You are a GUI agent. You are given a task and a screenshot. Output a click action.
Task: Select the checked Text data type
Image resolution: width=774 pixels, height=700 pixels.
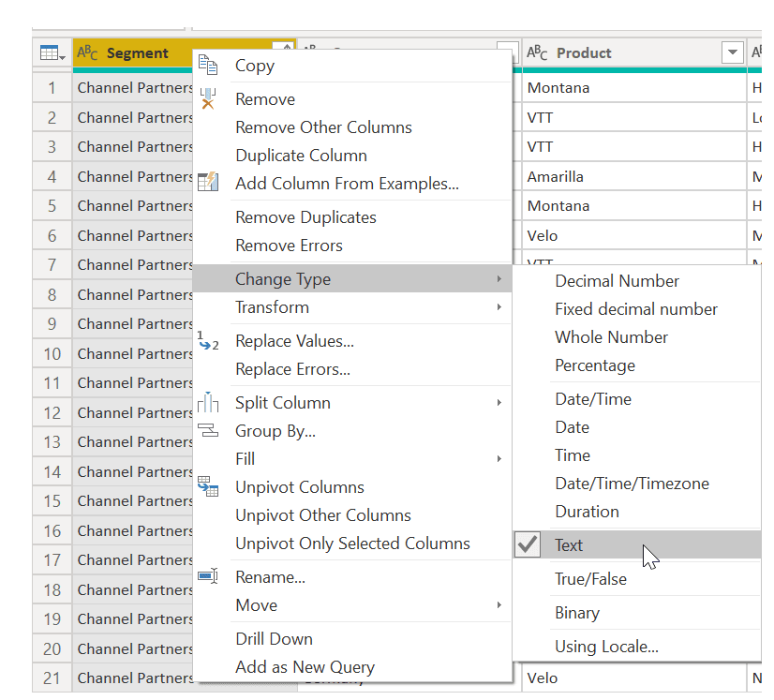coord(569,545)
